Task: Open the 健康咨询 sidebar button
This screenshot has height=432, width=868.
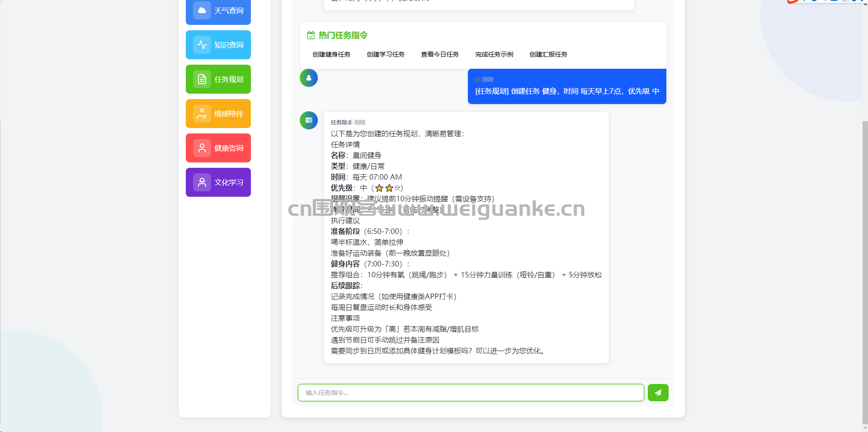Action: [x=218, y=148]
